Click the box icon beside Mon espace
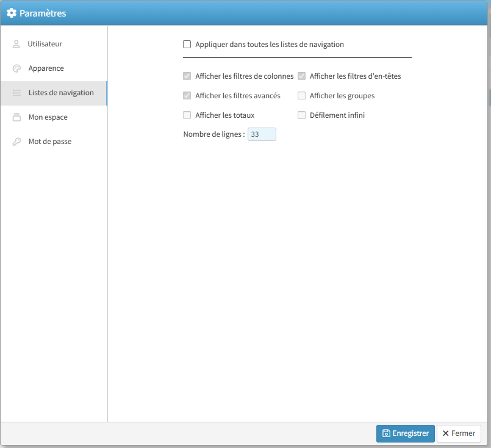 (16, 117)
